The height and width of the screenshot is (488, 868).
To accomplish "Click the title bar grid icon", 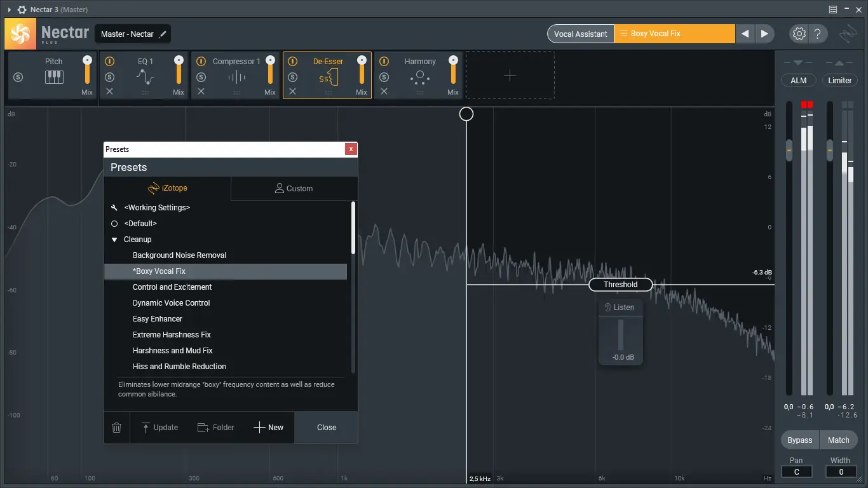I will tap(833, 10).
